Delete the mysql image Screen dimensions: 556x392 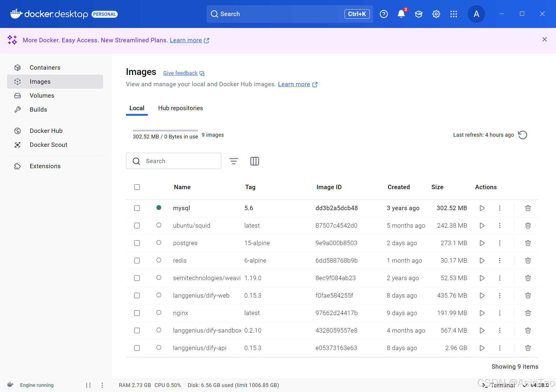pyautogui.click(x=528, y=208)
